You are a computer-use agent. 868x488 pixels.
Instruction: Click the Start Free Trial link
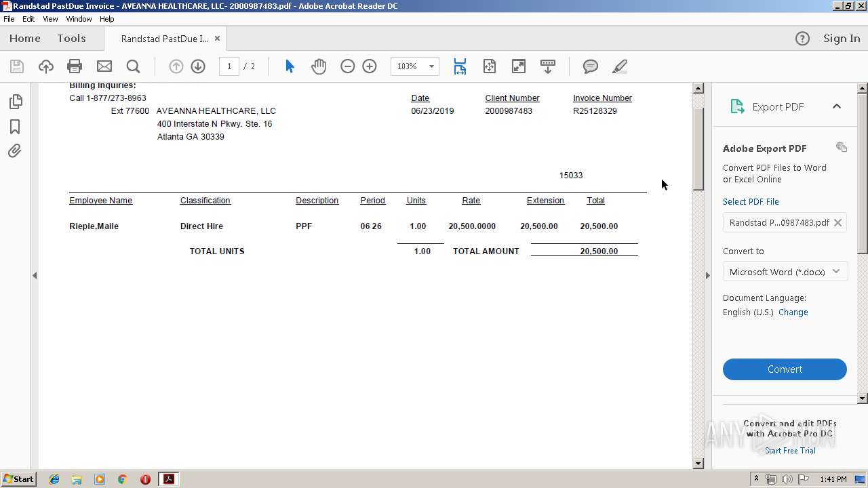[x=790, y=451]
